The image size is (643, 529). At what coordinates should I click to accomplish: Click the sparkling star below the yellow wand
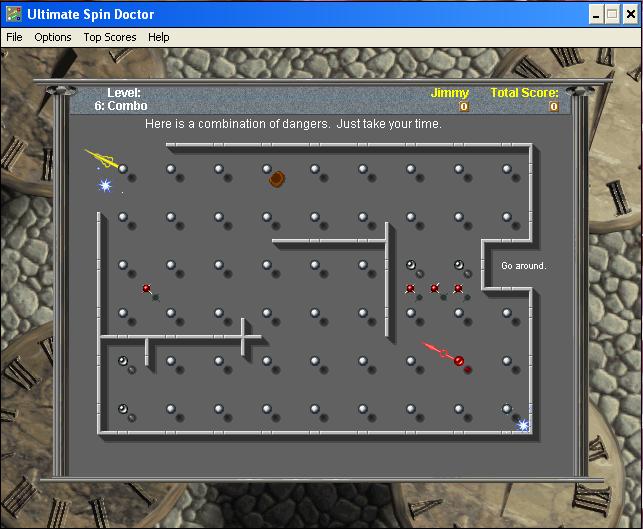[104, 185]
